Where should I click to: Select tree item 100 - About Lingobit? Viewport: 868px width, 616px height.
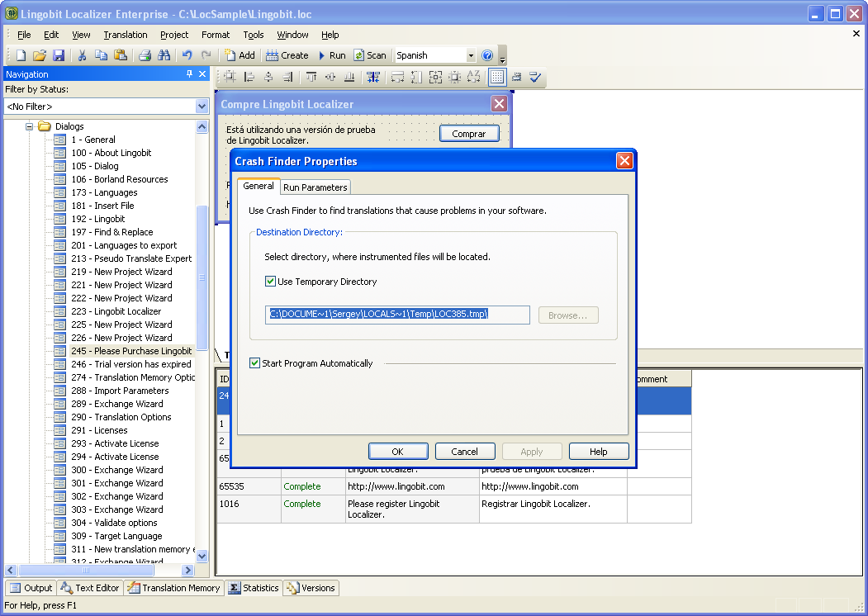111,153
